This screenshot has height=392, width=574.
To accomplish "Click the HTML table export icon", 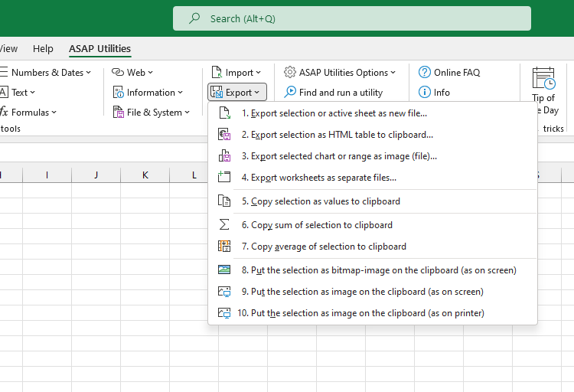I will coord(224,135).
